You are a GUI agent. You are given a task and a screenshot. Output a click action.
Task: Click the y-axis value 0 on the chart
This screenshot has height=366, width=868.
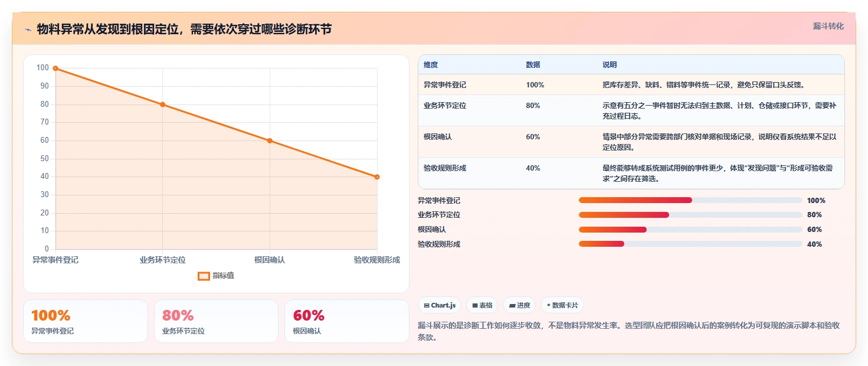47,249
